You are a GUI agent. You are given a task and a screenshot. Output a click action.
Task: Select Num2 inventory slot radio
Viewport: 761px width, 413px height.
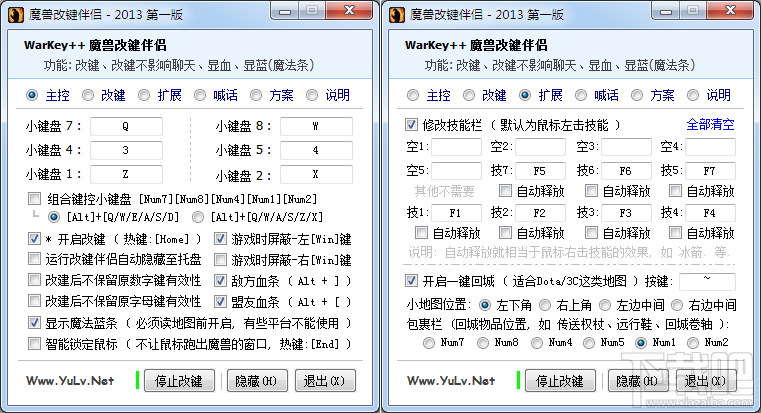point(693,343)
